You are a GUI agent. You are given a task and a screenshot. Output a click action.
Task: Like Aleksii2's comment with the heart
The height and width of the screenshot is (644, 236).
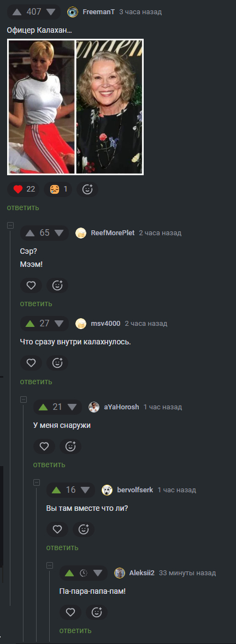70,612
